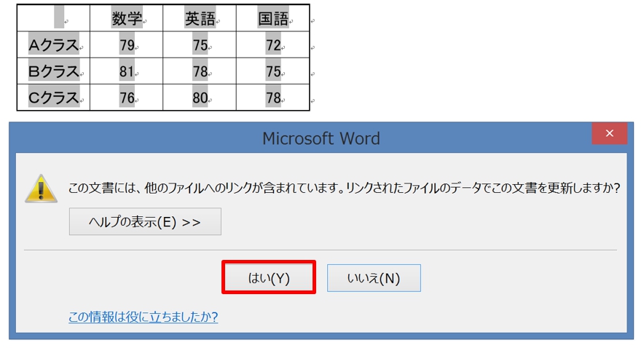This screenshot has width=644, height=348.
Task: Click the はい(Y) button
Action: (x=269, y=278)
